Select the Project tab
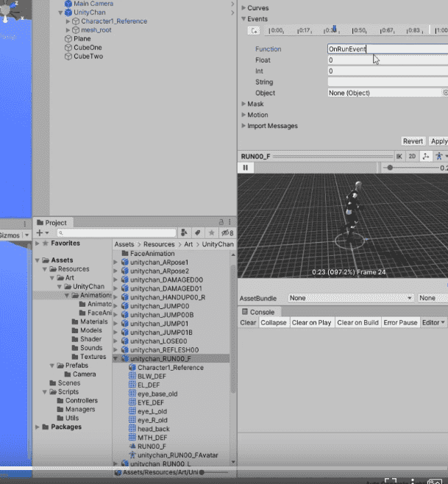The image size is (448, 484). tap(52, 222)
